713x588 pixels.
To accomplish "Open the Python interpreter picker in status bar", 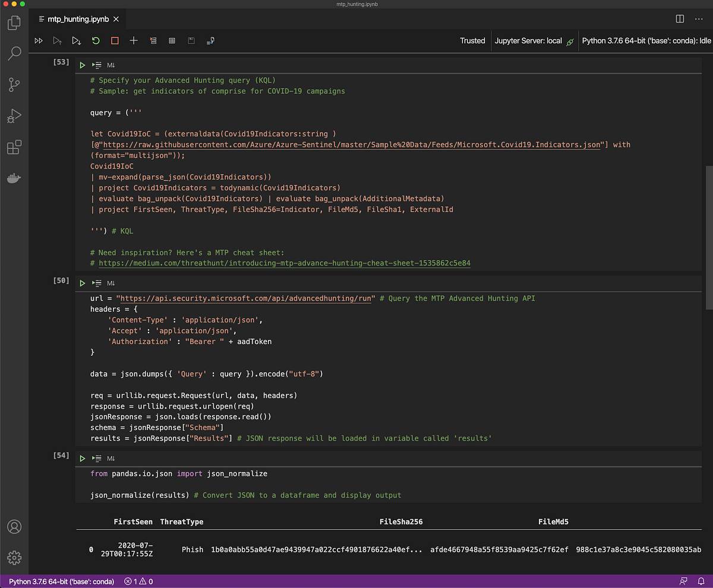I will coord(59,581).
